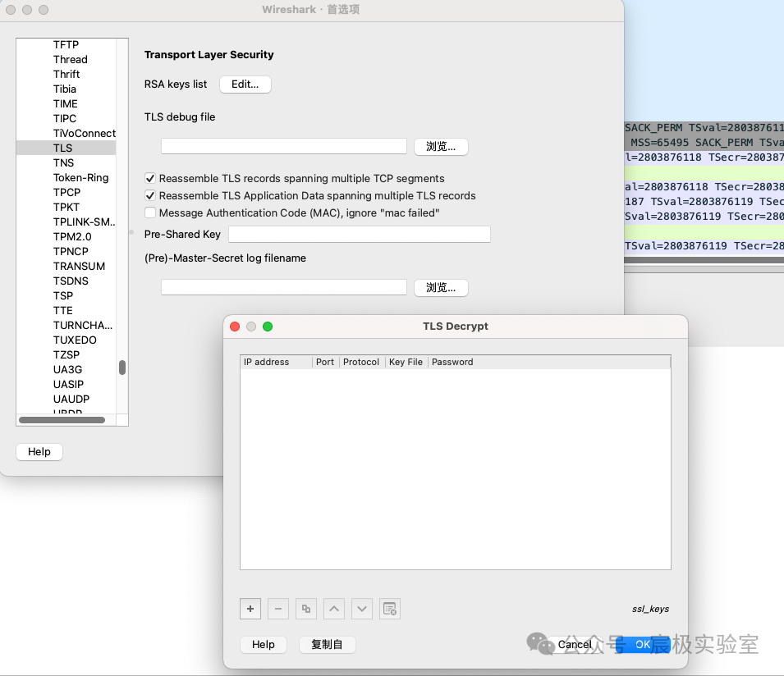This screenshot has width=784, height=676.
Task: Click packet list horizontal scrollbar in main window
Action: (x=704, y=260)
